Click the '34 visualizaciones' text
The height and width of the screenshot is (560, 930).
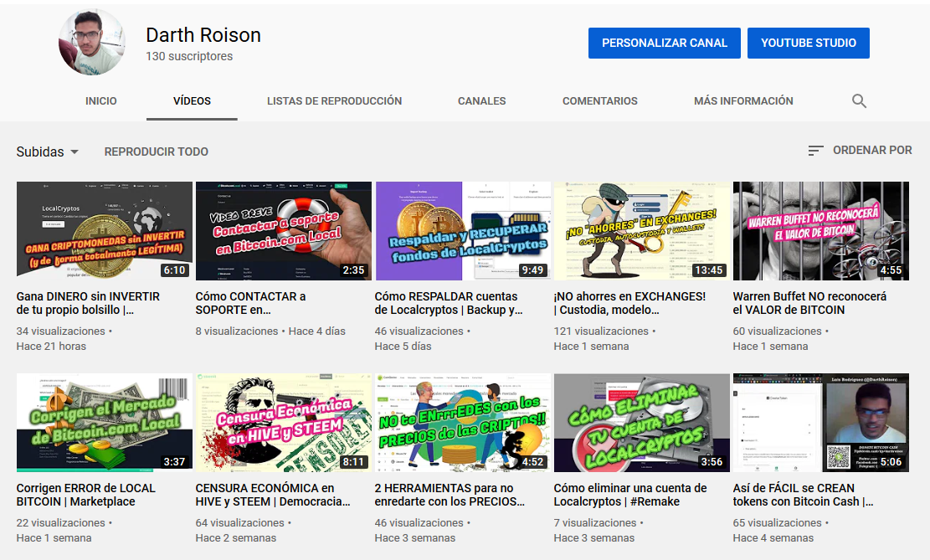coord(60,331)
